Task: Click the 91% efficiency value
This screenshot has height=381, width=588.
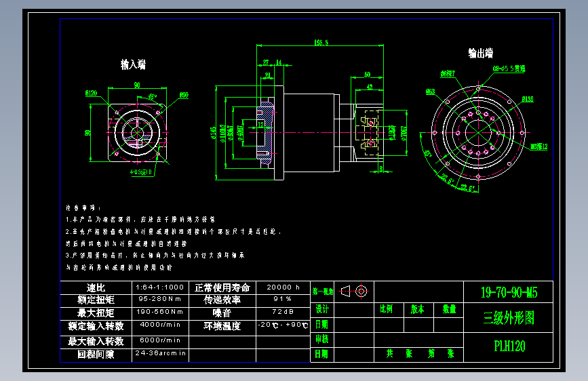Action: (x=283, y=299)
